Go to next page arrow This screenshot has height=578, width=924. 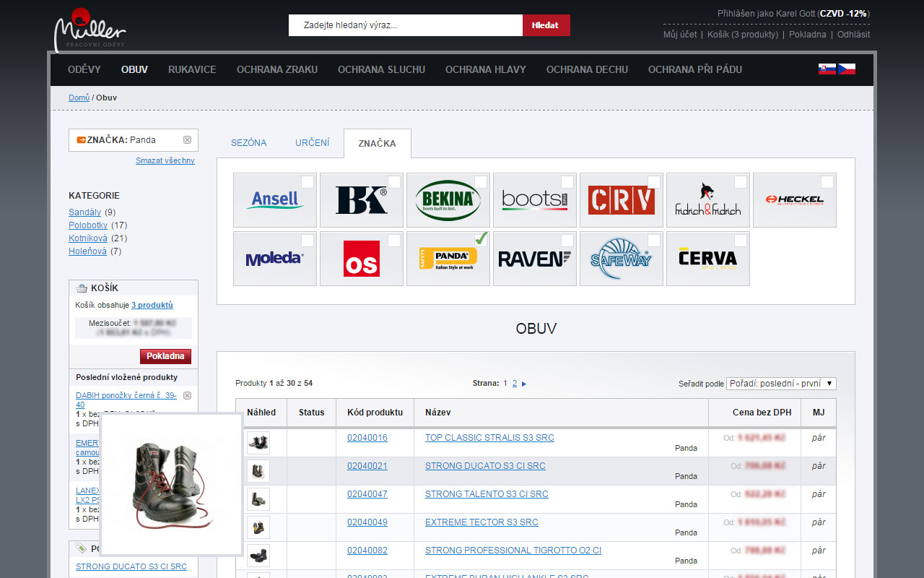(524, 384)
